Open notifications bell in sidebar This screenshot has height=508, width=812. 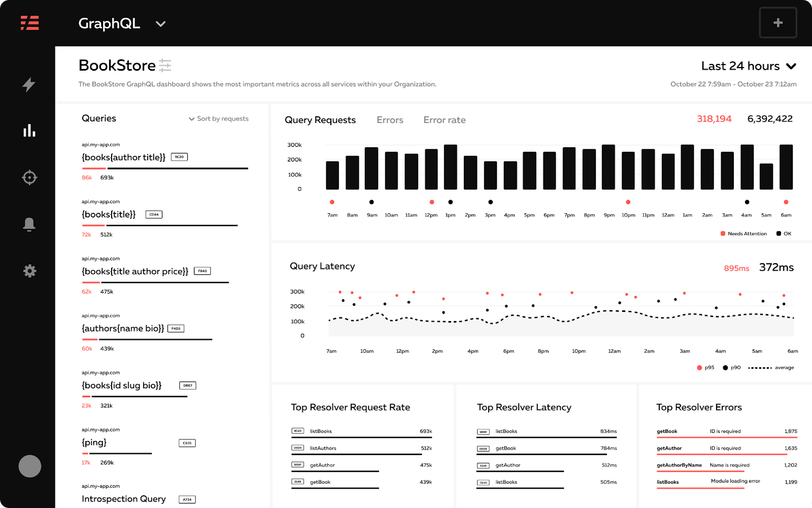point(29,224)
